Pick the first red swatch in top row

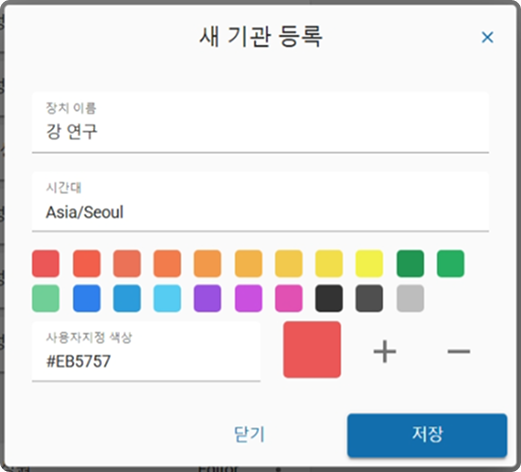[x=46, y=263]
